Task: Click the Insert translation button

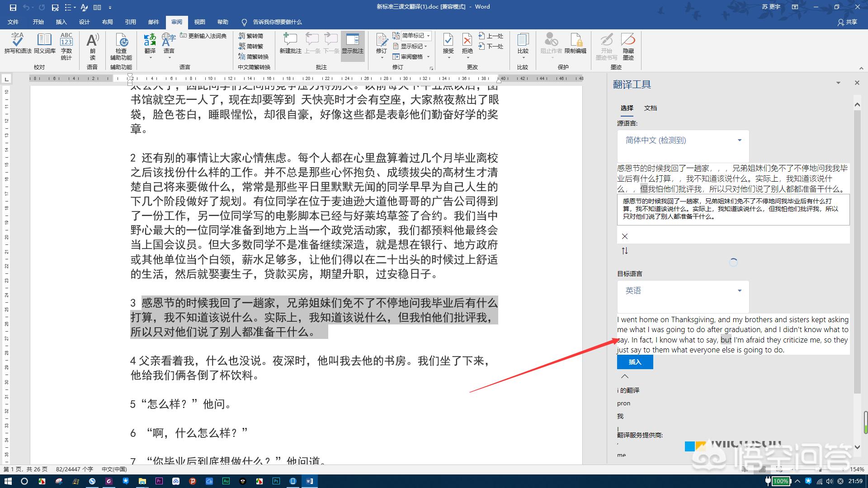Action: [635, 362]
